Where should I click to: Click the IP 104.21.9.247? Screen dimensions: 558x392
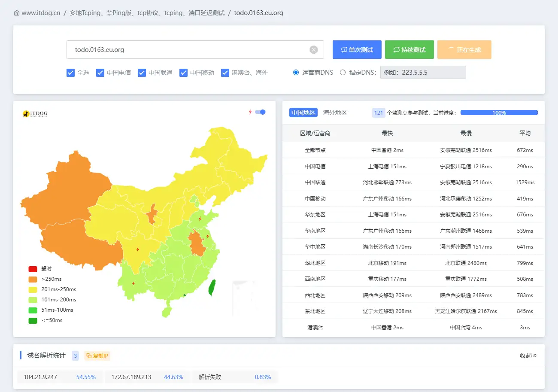coord(40,377)
